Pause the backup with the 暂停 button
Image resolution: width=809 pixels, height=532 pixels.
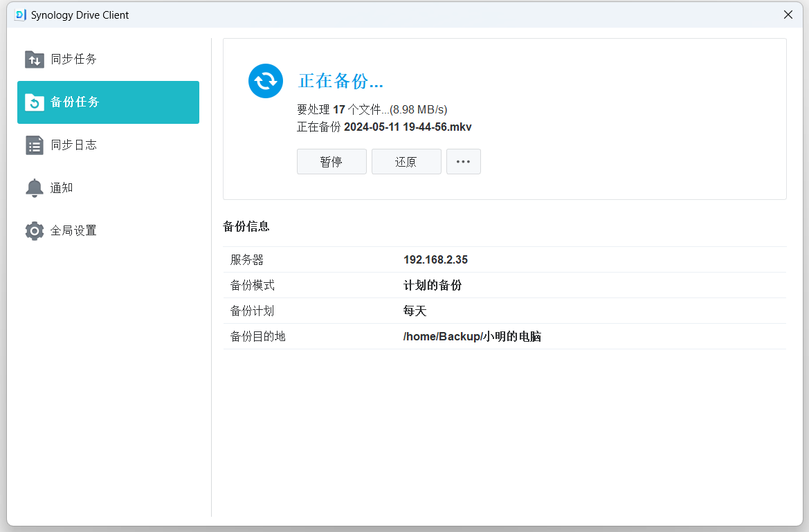[331, 162]
